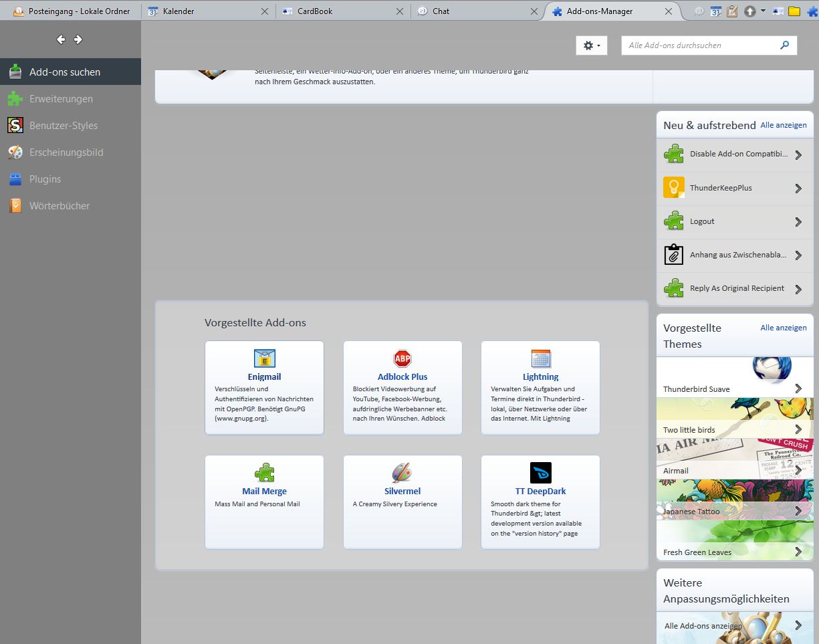Close the CardBook tab
This screenshot has height=644, width=819.
400,11
